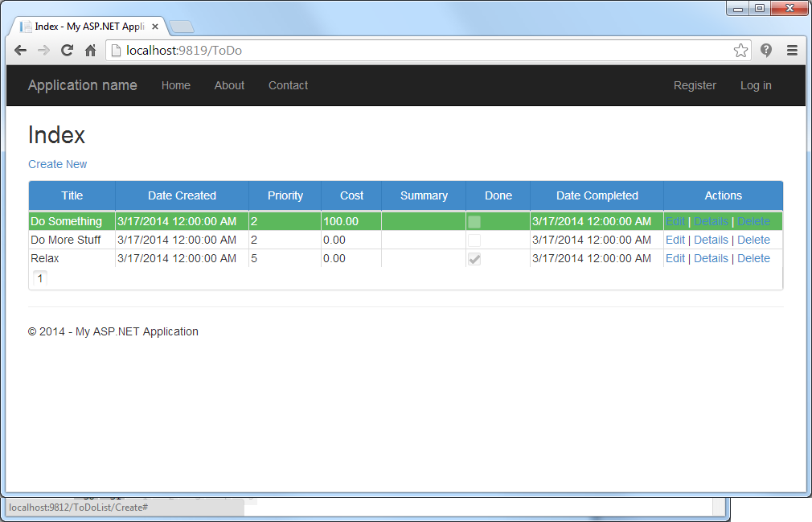Toggle Done checkbox for Relax
812x522 pixels.
point(474,259)
